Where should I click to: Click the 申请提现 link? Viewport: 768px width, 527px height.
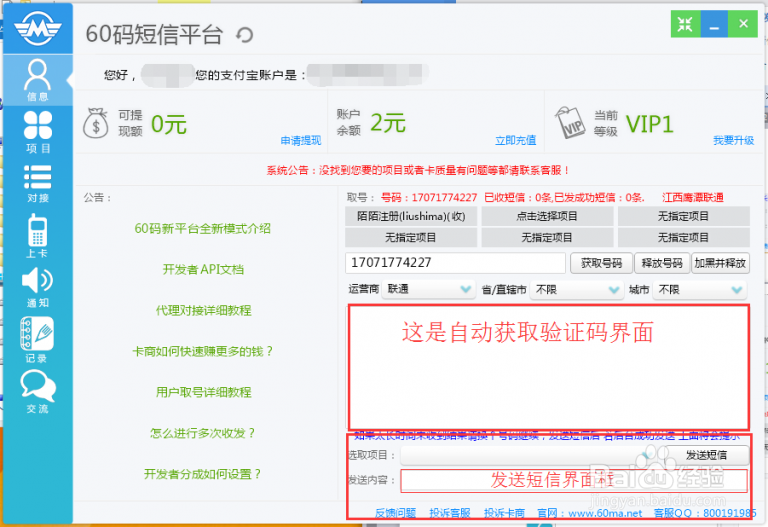tap(301, 141)
